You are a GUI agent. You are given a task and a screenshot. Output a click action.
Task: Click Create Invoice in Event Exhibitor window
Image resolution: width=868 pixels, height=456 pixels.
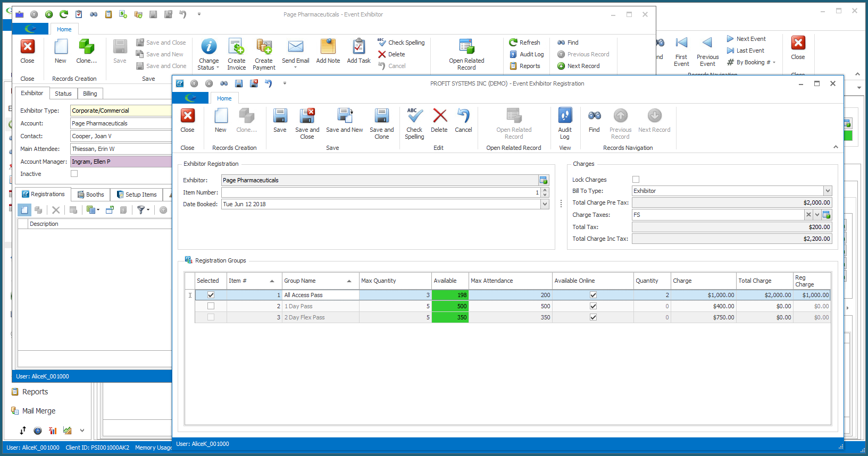click(237, 54)
